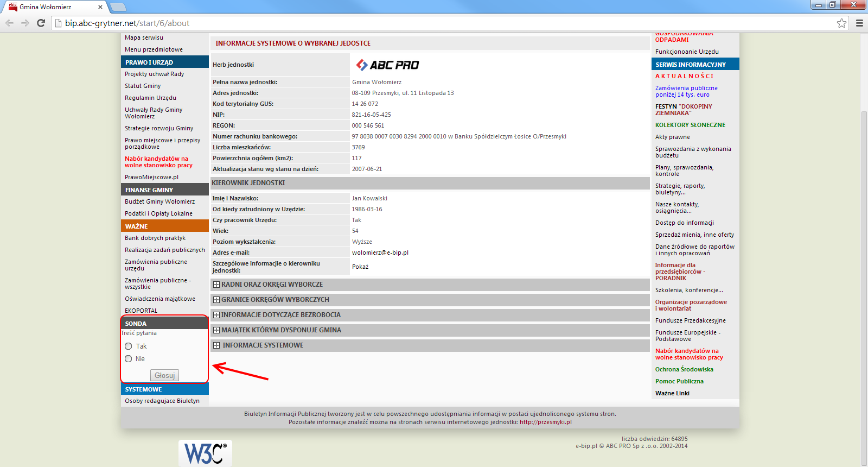This screenshot has height=467, width=868.
Task: Open Szkolenia, konferencje link
Action: [689, 290]
